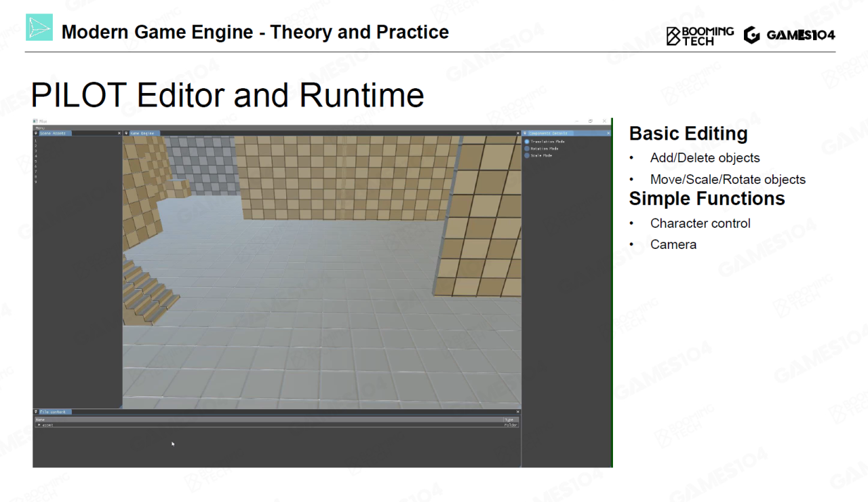Close the File content panel

pos(518,412)
